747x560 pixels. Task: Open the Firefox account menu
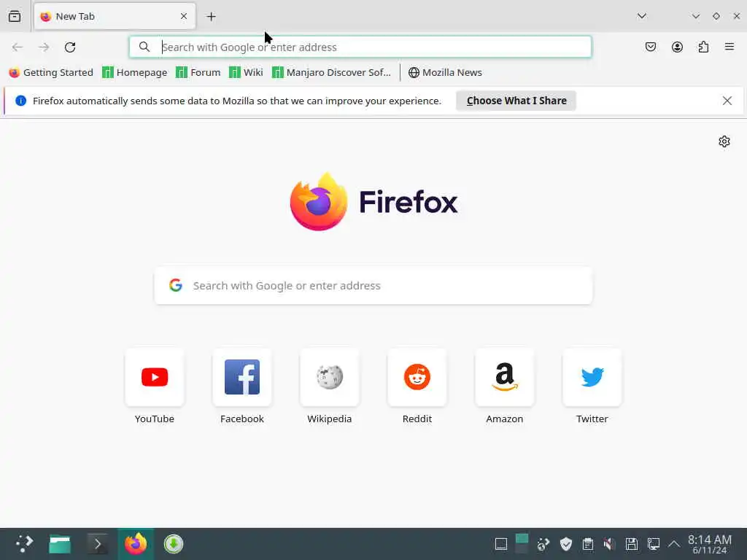coord(677,47)
